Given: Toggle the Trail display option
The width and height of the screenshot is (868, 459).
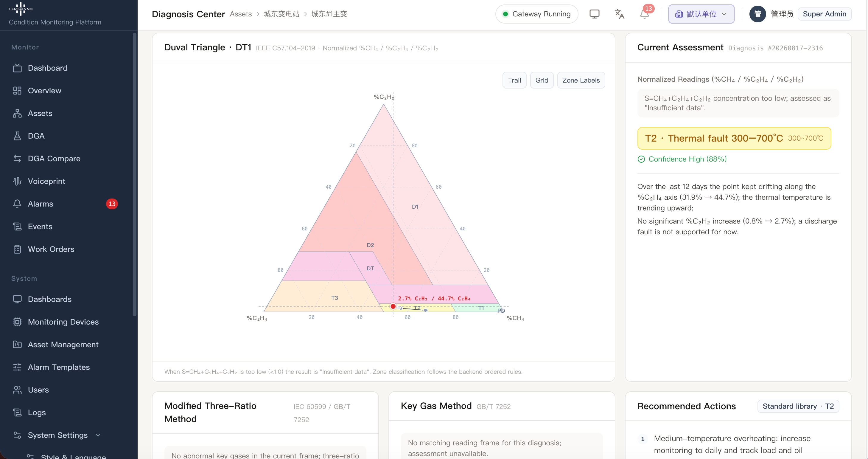Looking at the screenshot, I should (514, 80).
